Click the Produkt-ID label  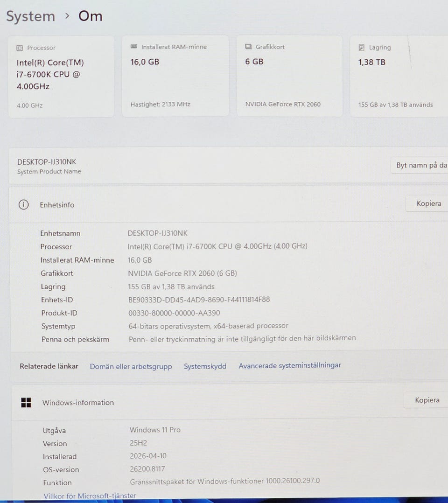[x=59, y=313]
